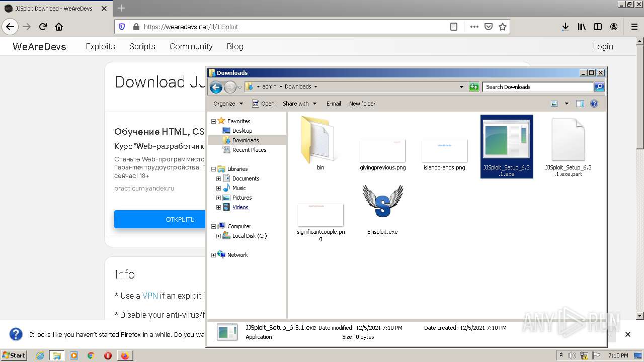This screenshot has height=362, width=644.
Task: Open Firefox library icon
Action: pos(582,27)
